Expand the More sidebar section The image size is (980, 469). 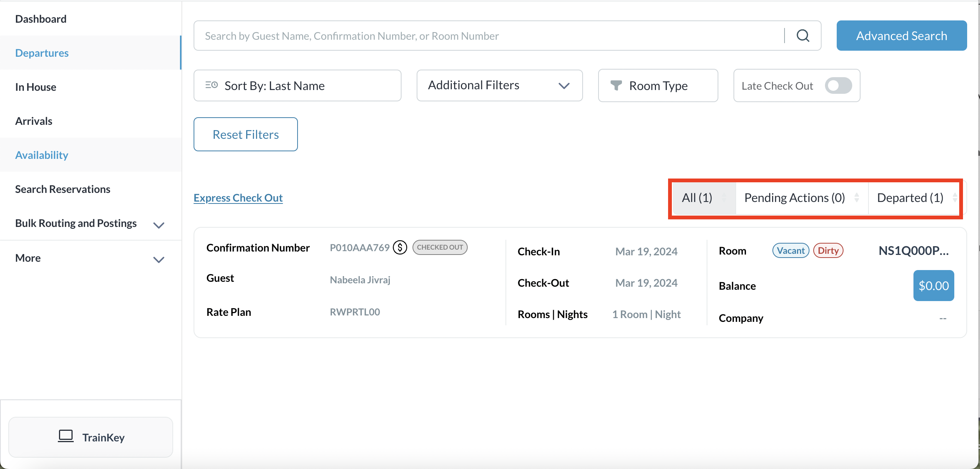pos(158,259)
